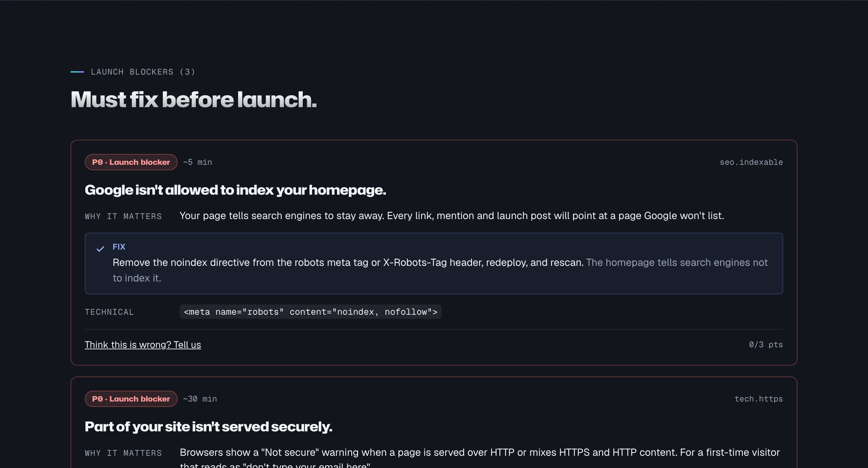Click the 'TECHNICAL' label

(109, 312)
